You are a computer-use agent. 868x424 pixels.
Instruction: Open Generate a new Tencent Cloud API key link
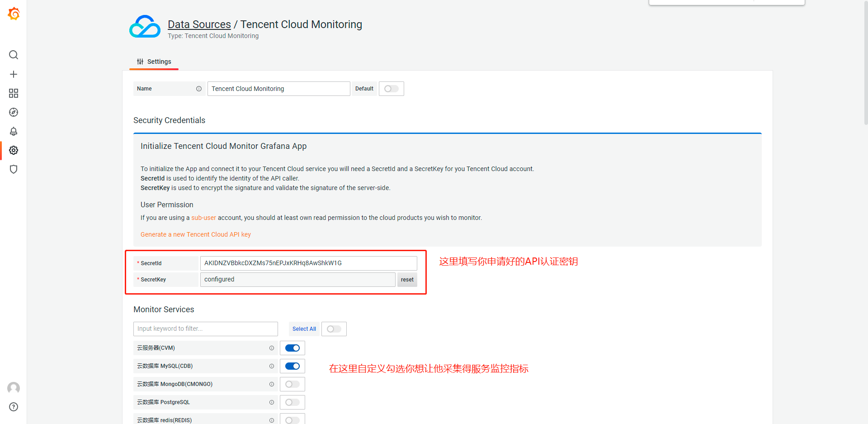click(x=195, y=234)
